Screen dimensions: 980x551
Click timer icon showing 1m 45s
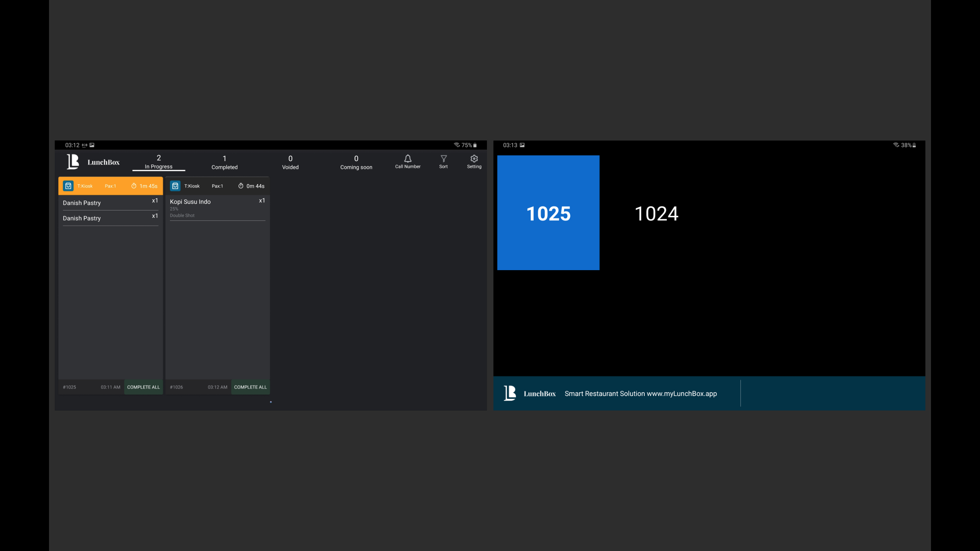tap(134, 186)
